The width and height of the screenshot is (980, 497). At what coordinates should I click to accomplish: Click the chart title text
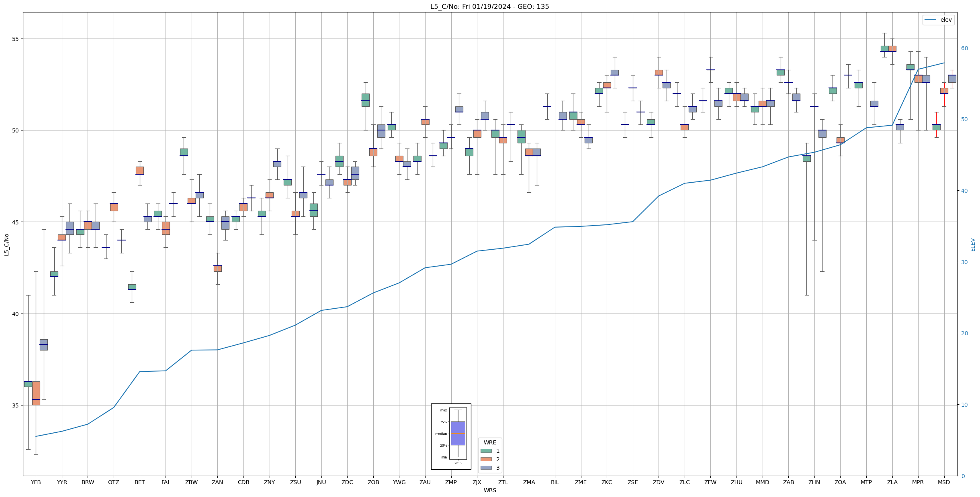tap(489, 6)
